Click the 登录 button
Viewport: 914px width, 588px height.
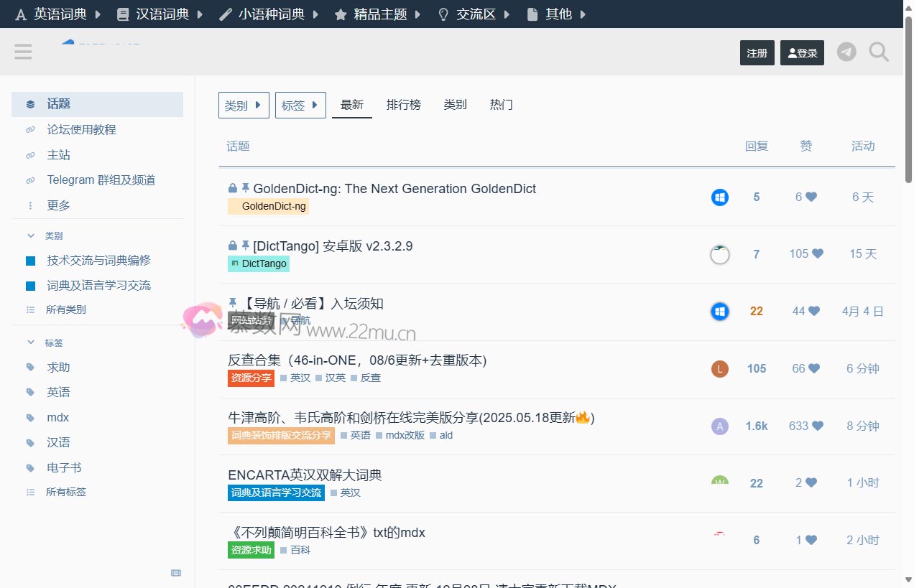click(x=802, y=52)
